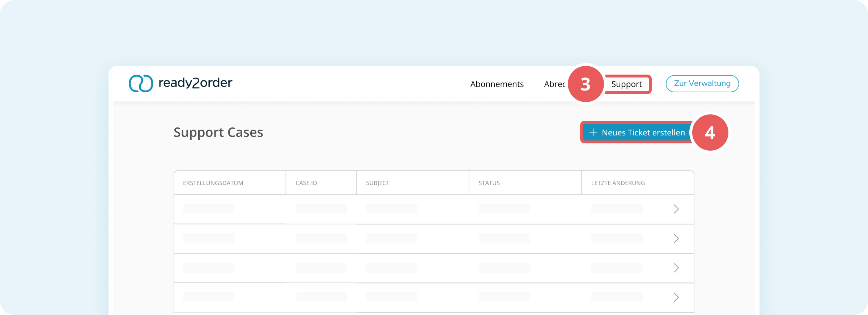Click Neues Ticket erstellen button
868x315 pixels.
[637, 133]
